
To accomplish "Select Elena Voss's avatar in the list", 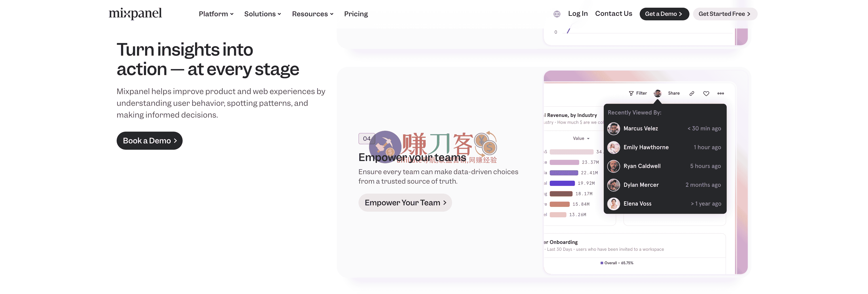I will point(614,204).
